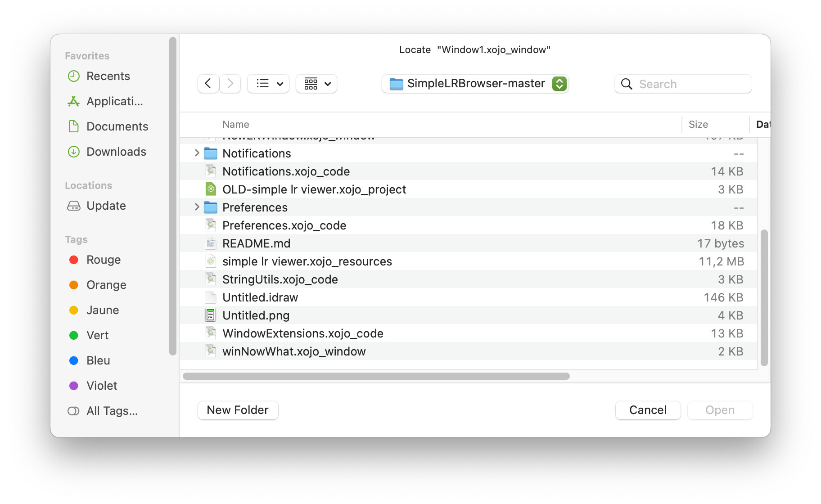
Task: Expand the Preferences folder
Action: [x=197, y=207]
